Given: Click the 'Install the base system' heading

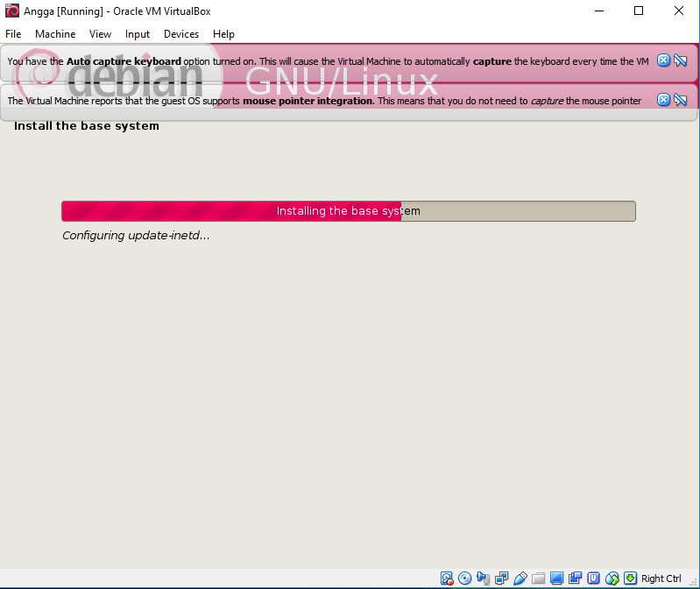Looking at the screenshot, I should (87, 126).
